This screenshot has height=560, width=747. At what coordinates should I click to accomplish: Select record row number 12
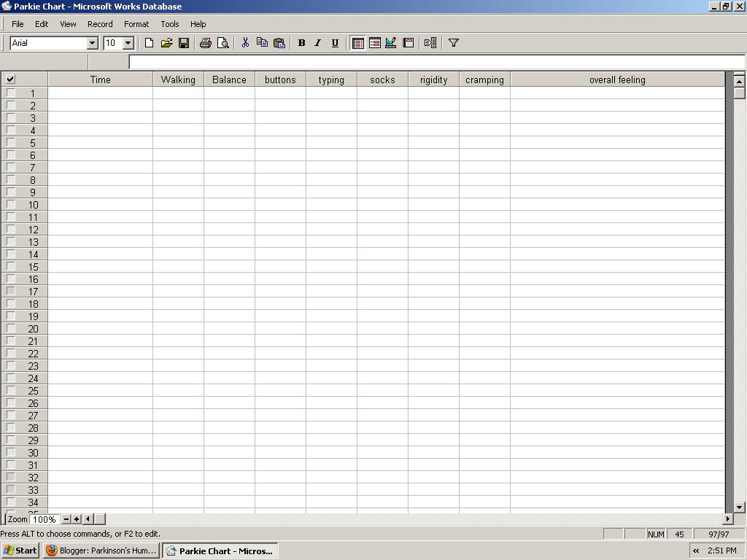coord(33,230)
